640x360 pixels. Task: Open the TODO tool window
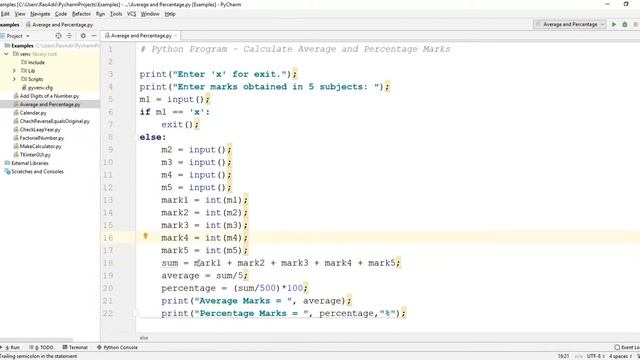[41, 347]
